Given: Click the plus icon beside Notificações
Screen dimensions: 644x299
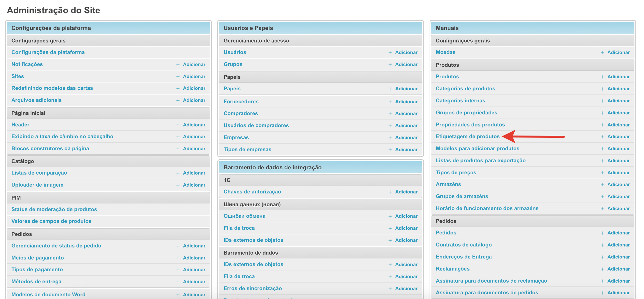Looking at the screenshot, I should (178, 65).
